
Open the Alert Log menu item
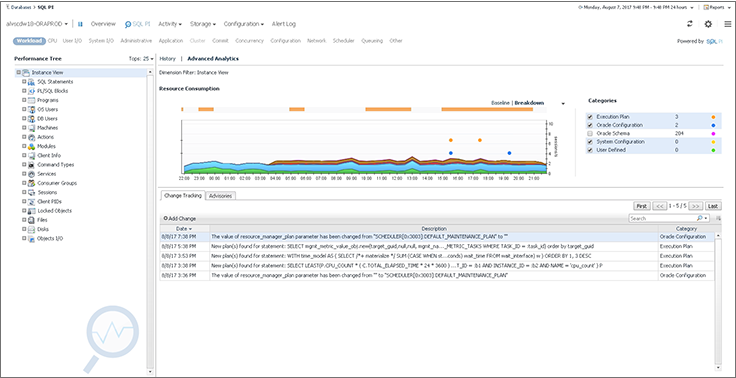(284, 24)
